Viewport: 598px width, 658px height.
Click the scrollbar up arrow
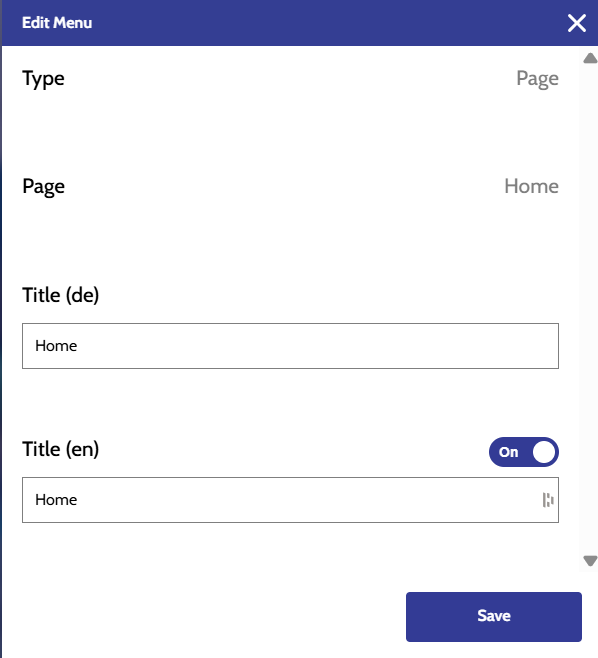[x=590, y=58]
